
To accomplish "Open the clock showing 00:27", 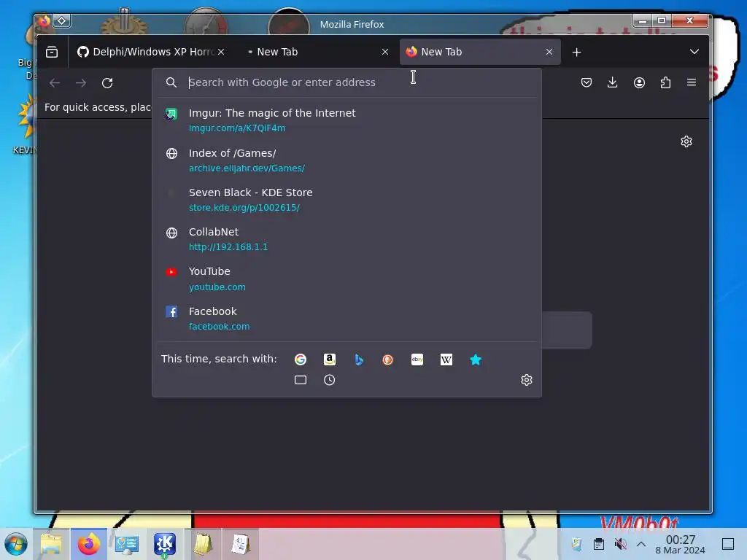I will click(x=681, y=544).
